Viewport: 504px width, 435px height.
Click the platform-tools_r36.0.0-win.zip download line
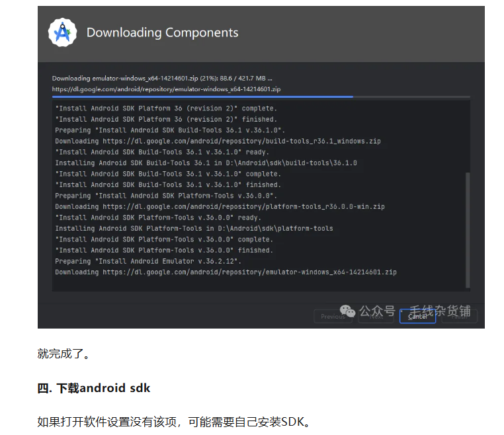(220, 206)
